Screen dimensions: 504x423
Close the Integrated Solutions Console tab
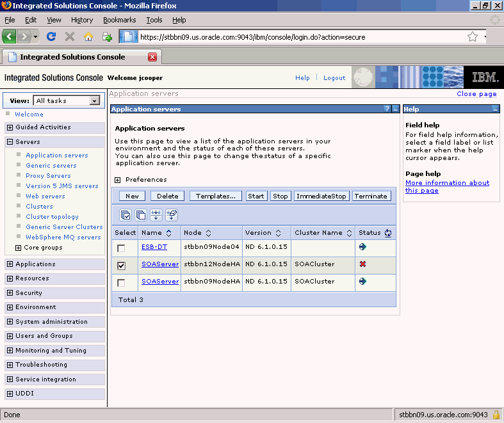click(152, 57)
